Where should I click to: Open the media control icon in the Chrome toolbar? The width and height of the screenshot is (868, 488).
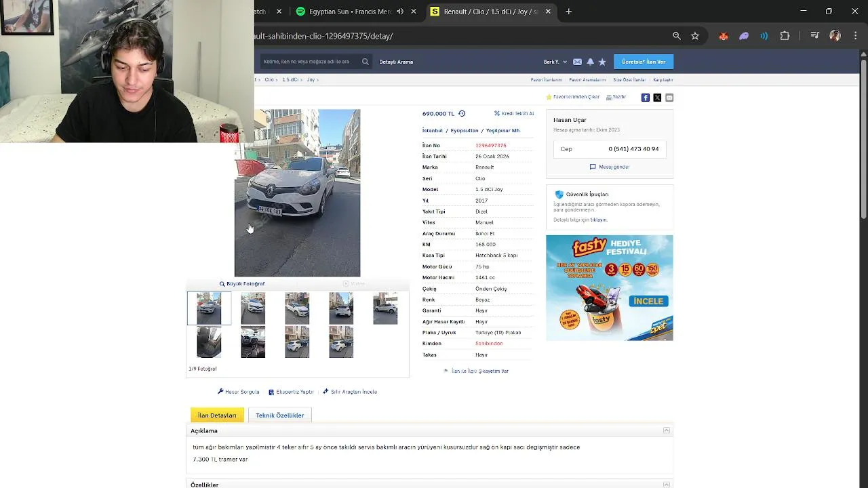[815, 36]
